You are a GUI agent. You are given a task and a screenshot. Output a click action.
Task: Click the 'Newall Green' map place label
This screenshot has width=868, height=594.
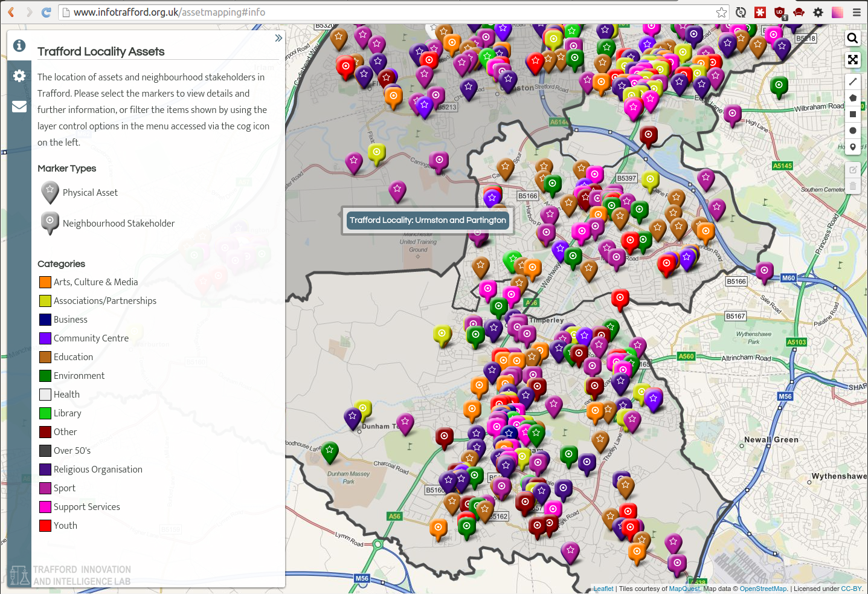coord(771,439)
